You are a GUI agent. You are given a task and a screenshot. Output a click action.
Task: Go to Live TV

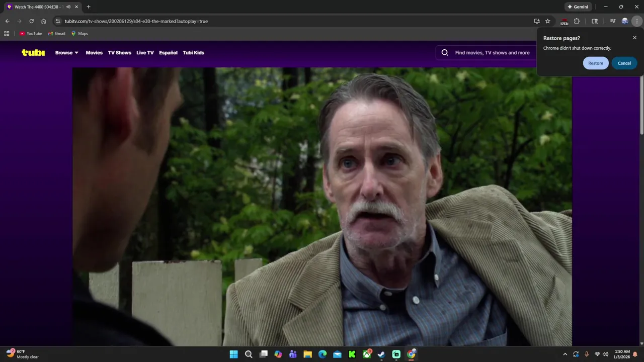pyautogui.click(x=145, y=52)
